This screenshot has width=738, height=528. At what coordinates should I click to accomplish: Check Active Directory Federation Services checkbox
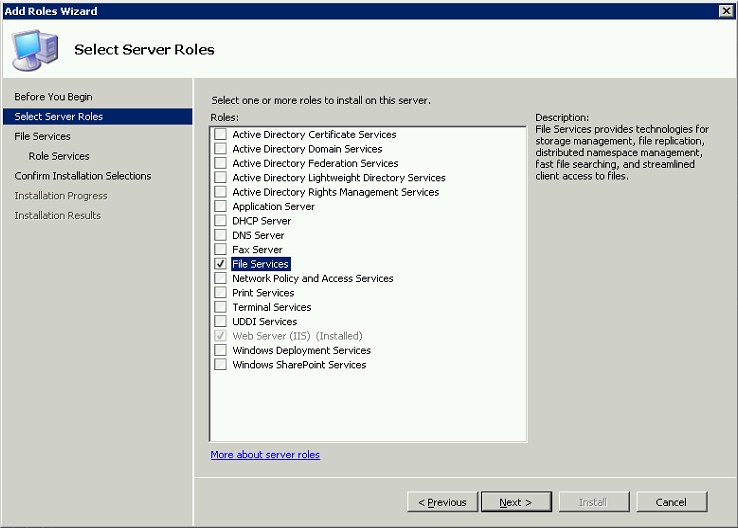[220, 163]
